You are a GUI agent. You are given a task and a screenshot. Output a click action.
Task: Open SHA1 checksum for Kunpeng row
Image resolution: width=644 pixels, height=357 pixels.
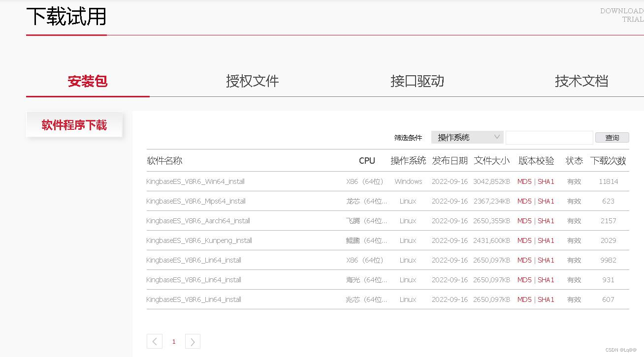click(x=546, y=240)
